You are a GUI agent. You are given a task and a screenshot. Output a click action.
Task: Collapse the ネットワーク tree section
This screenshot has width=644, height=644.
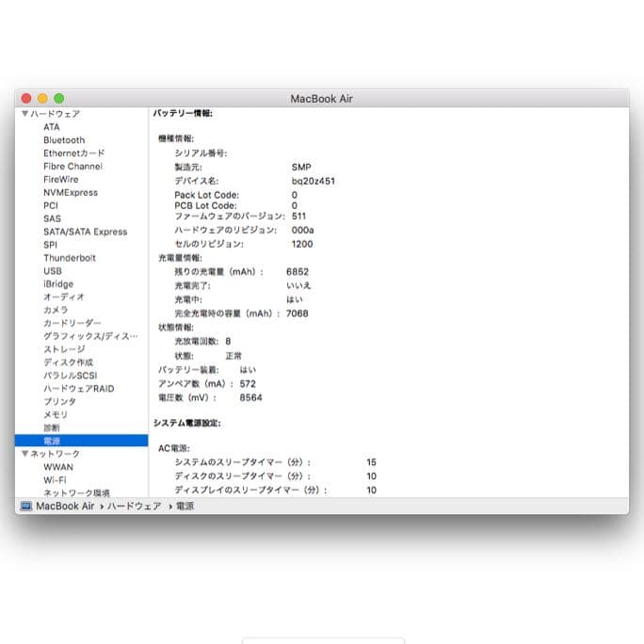[24, 454]
